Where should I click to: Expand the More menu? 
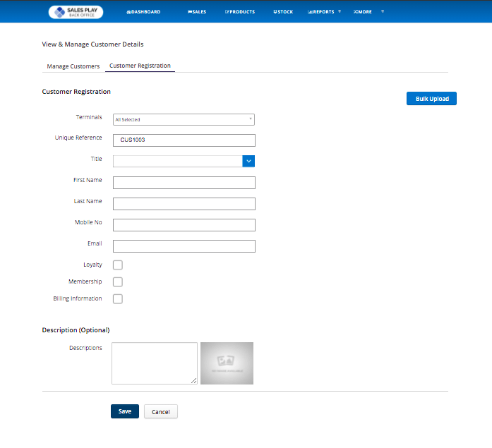363,12
